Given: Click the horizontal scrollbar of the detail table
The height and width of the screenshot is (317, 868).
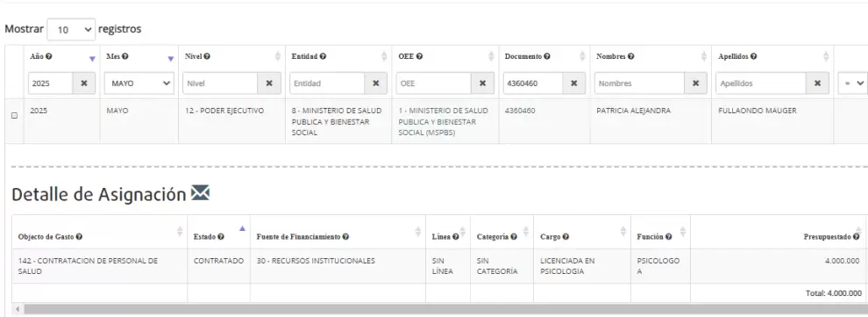Looking at the screenshot, I should (445, 309).
